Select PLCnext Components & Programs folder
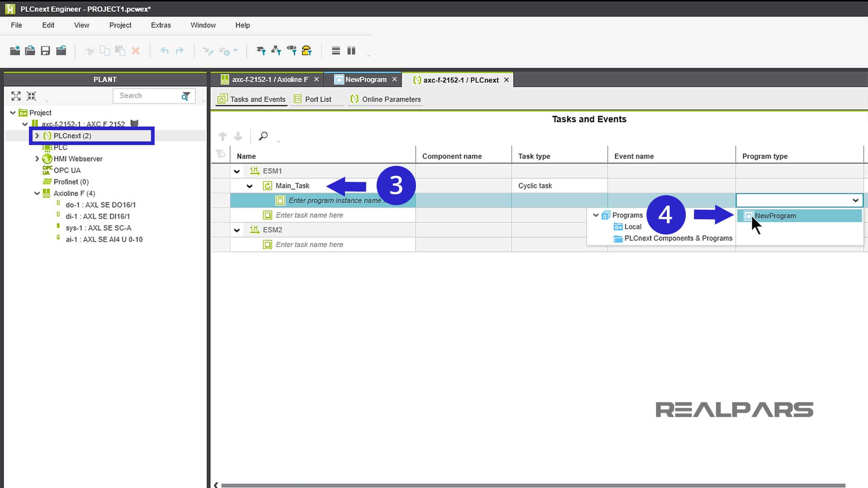The width and height of the screenshot is (868, 488). click(673, 239)
